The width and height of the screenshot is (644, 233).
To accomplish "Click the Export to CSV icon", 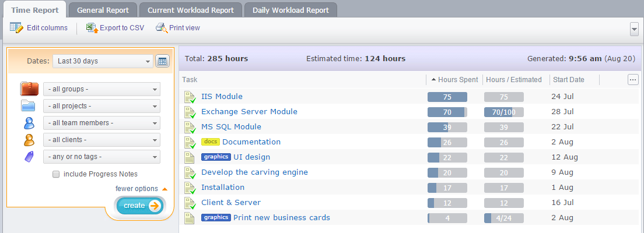I will pos(92,27).
